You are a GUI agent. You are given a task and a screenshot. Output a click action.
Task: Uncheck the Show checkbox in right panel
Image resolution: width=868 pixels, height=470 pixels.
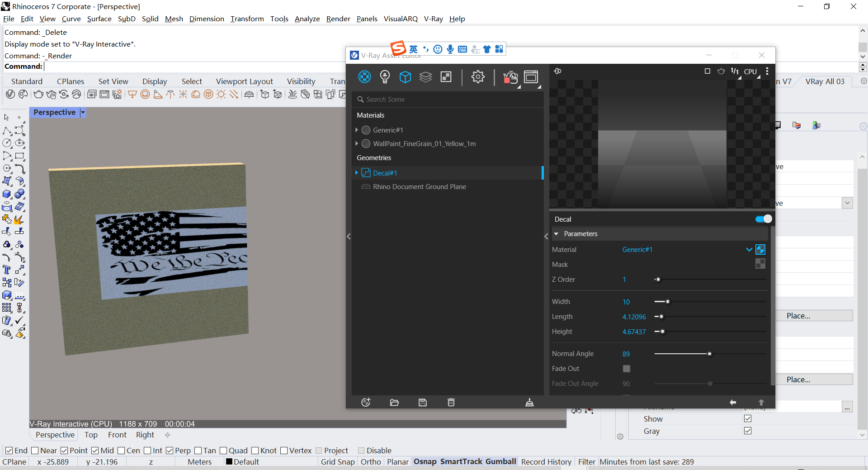[748, 418]
